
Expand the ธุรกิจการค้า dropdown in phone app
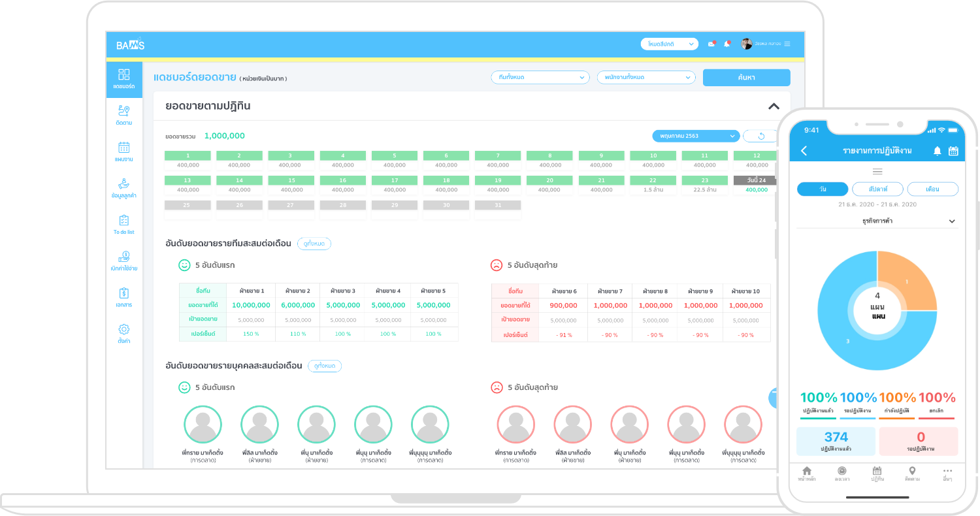point(877,221)
